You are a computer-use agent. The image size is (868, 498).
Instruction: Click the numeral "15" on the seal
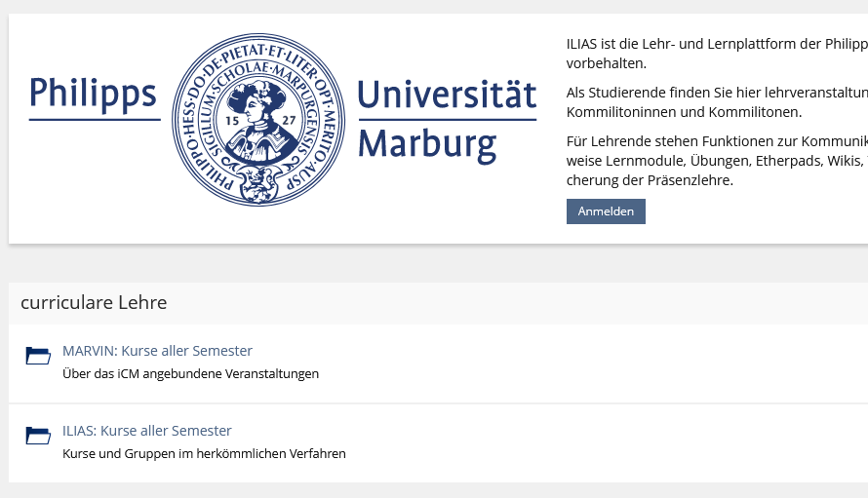click(232, 121)
